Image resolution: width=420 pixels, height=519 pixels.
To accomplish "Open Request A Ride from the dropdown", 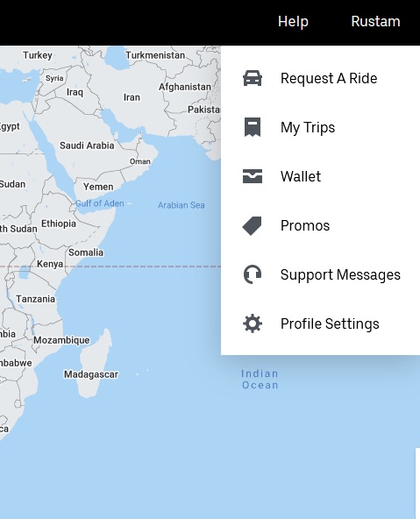I will (329, 78).
